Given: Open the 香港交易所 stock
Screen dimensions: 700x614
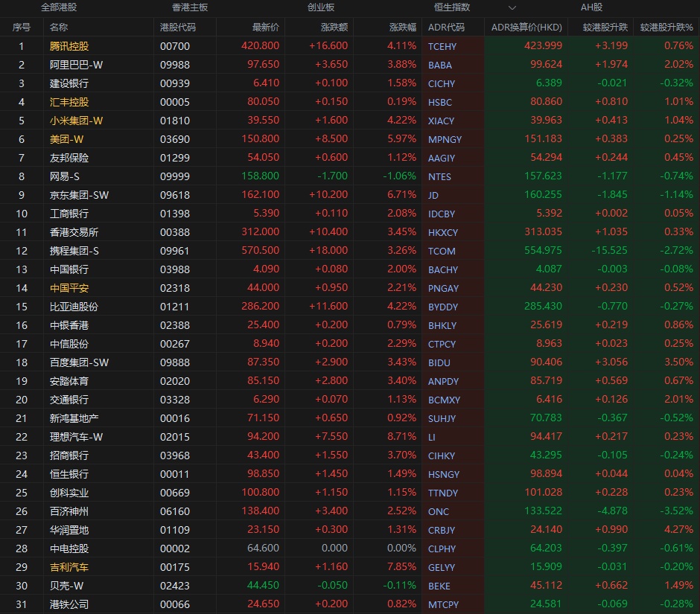Looking at the screenshot, I should (74, 232).
